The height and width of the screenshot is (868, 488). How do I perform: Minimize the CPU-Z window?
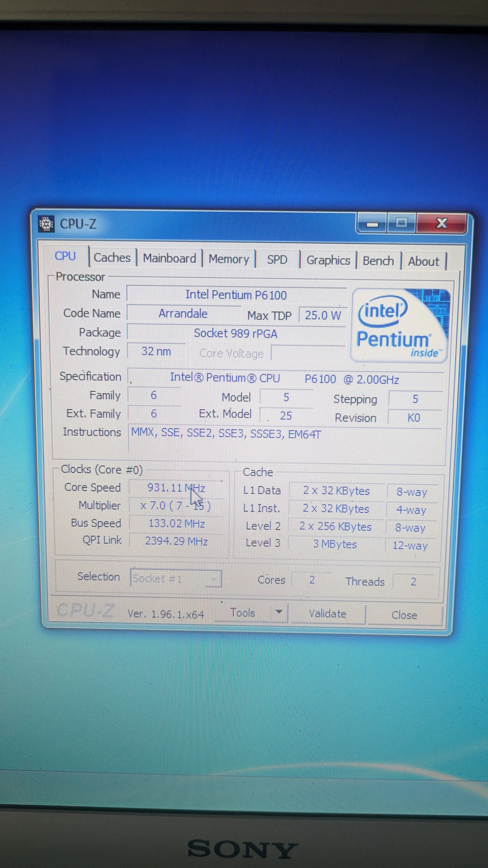pos(372,224)
